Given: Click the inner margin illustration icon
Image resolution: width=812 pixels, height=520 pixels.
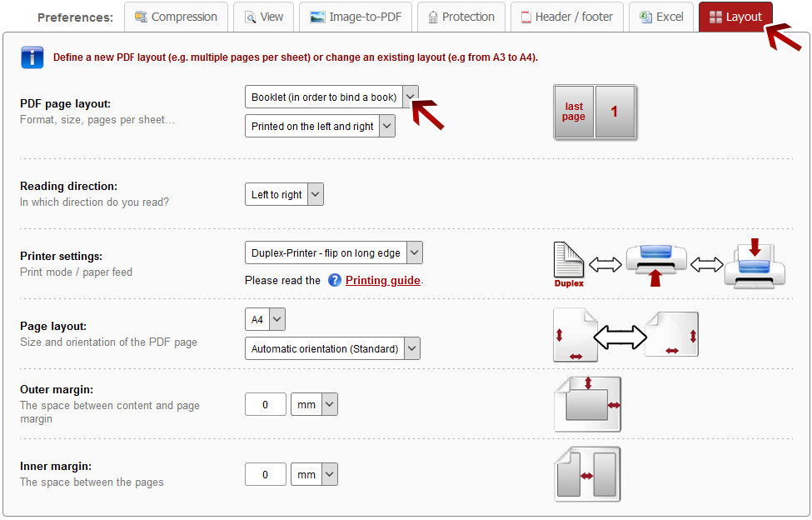Looking at the screenshot, I should click(587, 474).
